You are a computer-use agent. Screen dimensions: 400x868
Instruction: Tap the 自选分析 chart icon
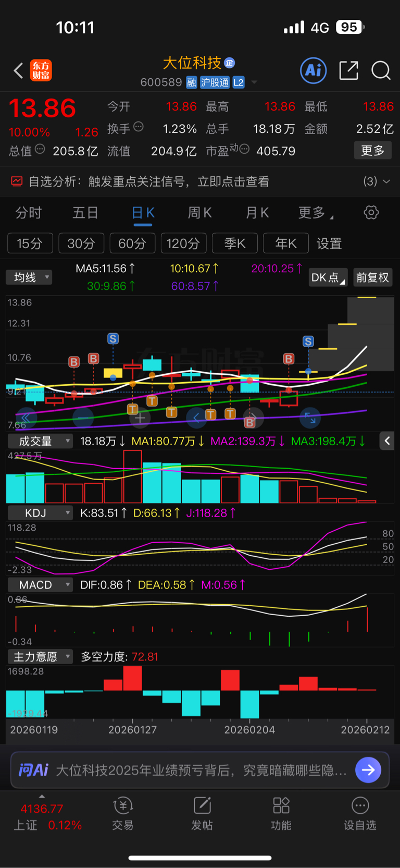click(x=17, y=181)
